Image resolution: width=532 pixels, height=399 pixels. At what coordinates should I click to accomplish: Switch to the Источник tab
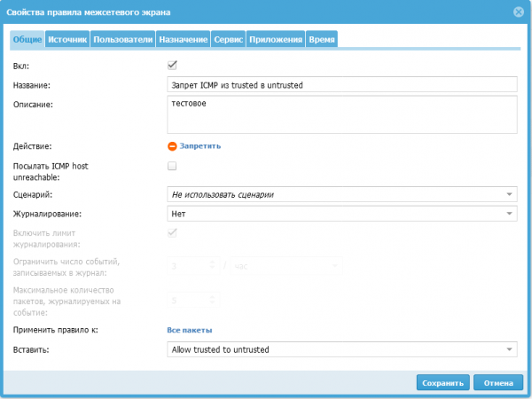67,39
